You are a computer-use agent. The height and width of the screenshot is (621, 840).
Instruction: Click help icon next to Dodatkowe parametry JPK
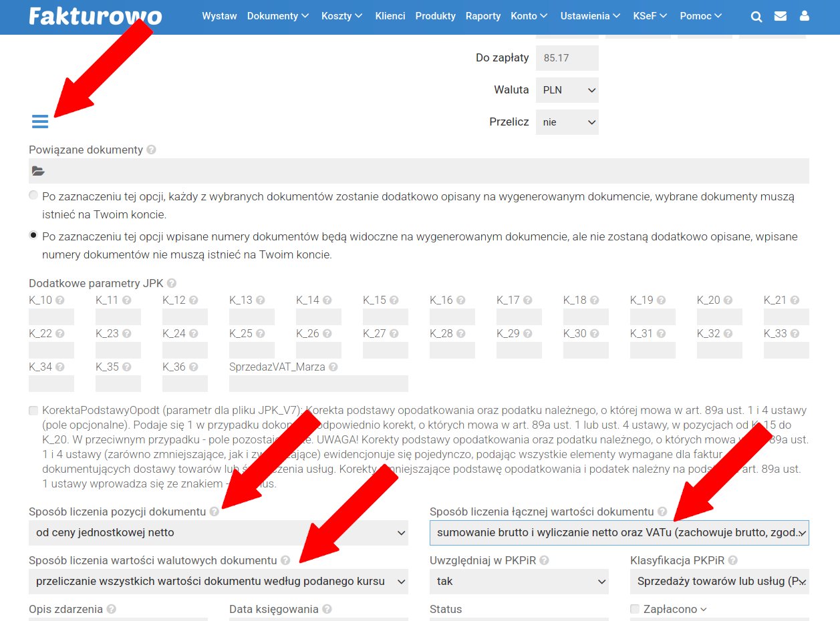[172, 283]
